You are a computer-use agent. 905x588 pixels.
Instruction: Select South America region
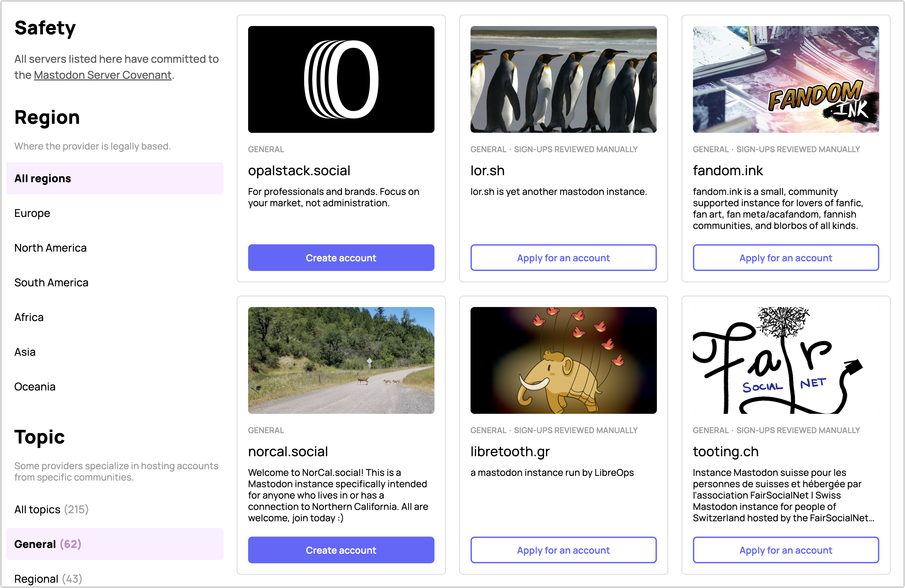(x=51, y=282)
